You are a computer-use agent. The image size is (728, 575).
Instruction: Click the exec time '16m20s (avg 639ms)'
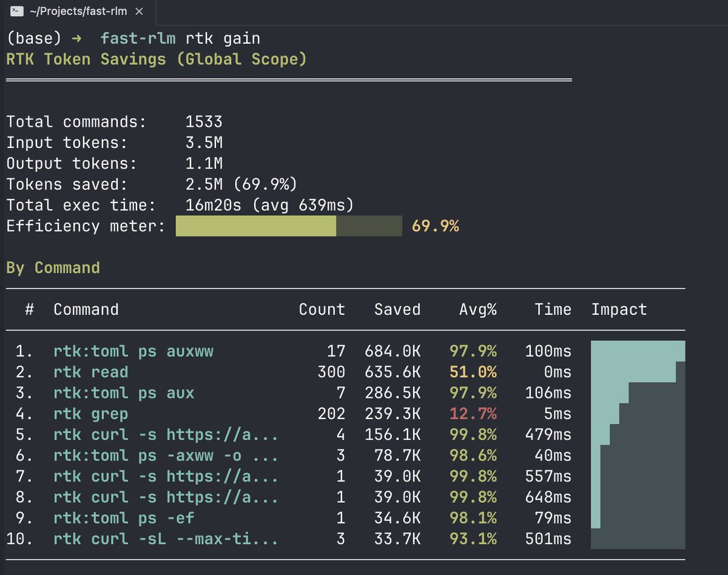[269, 206]
